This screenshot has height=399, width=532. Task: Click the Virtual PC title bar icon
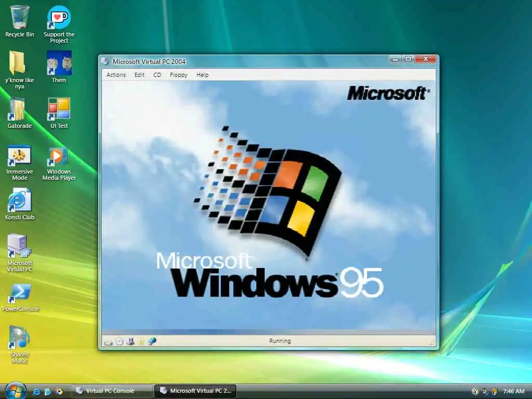[x=105, y=61]
